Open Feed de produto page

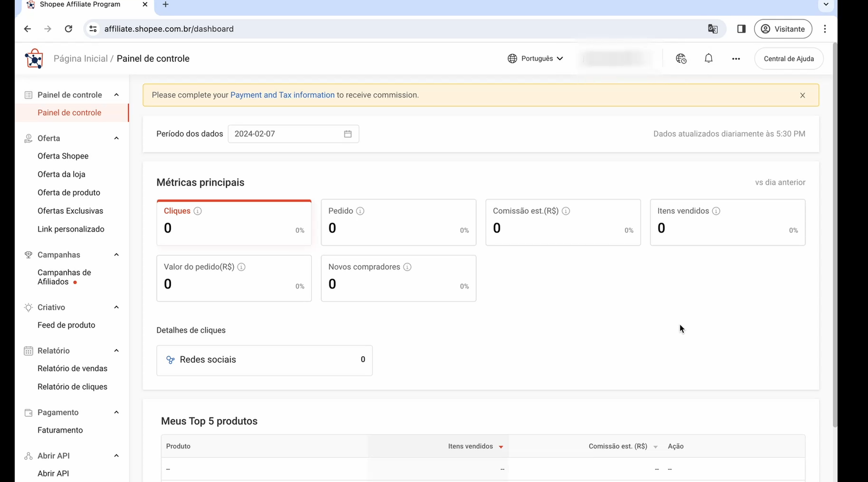pyautogui.click(x=66, y=325)
